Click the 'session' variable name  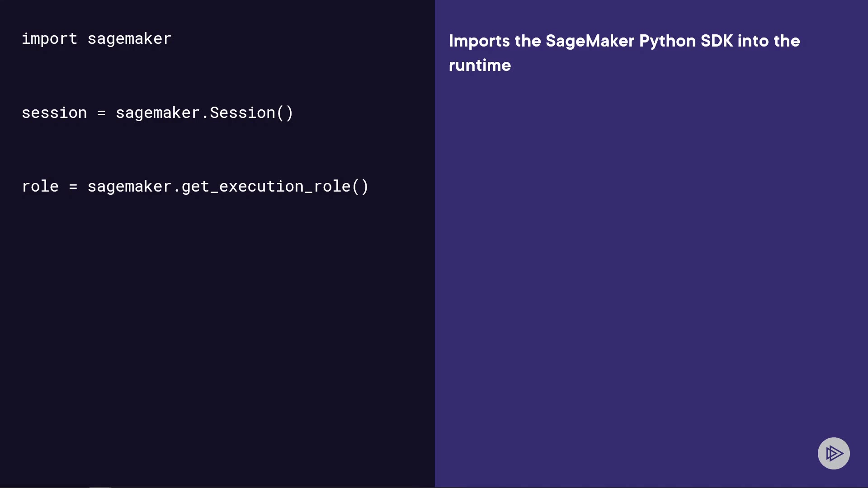54,113
